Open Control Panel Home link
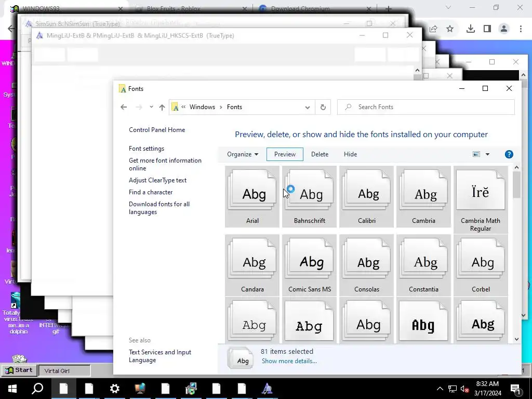Screen dimensions: 532x399 [157, 129]
